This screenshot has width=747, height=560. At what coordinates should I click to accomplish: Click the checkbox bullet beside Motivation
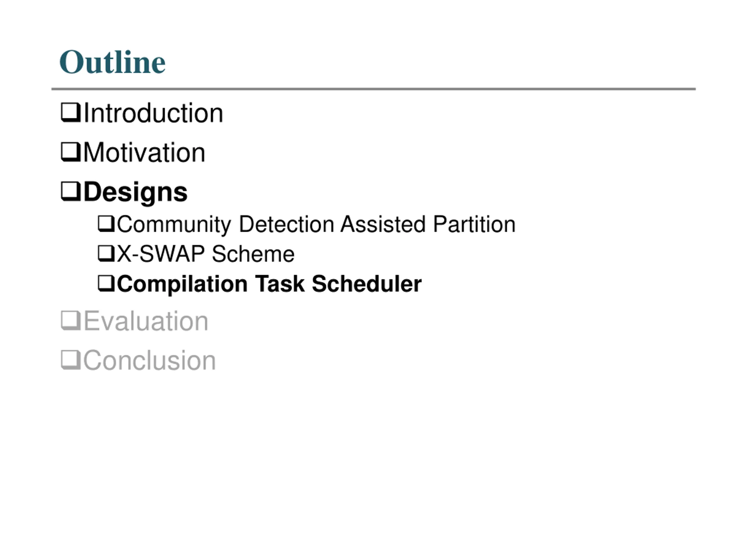pos(71,152)
